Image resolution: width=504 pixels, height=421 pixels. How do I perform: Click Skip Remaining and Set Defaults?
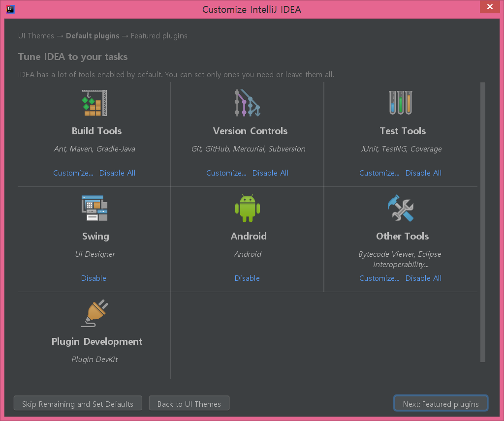tap(78, 403)
